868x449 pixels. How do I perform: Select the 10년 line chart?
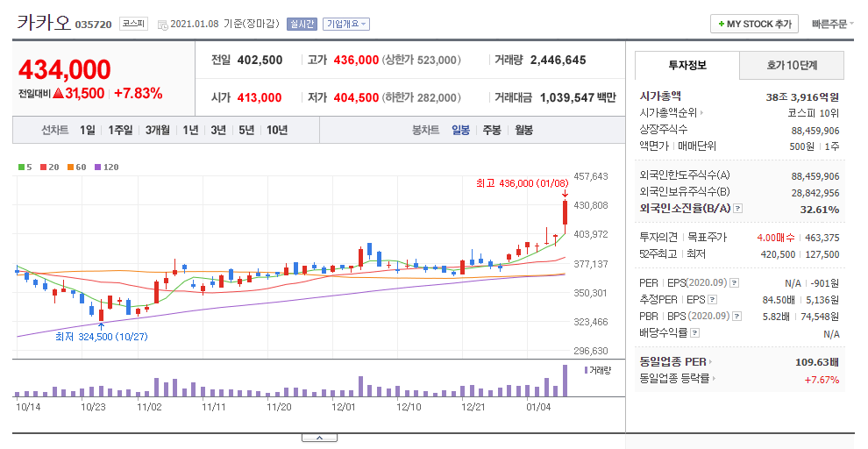pyautogui.click(x=277, y=130)
